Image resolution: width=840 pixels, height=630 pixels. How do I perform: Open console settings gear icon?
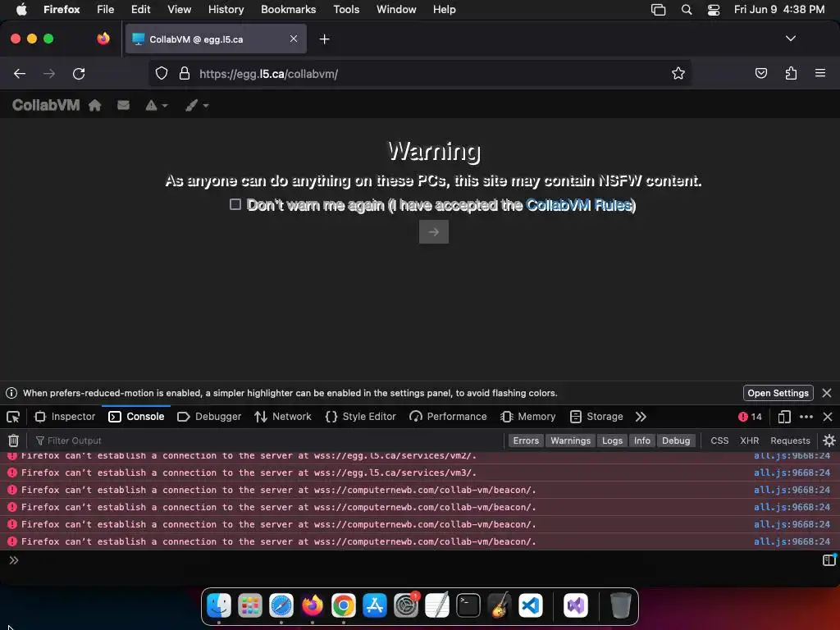click(829, 441)
